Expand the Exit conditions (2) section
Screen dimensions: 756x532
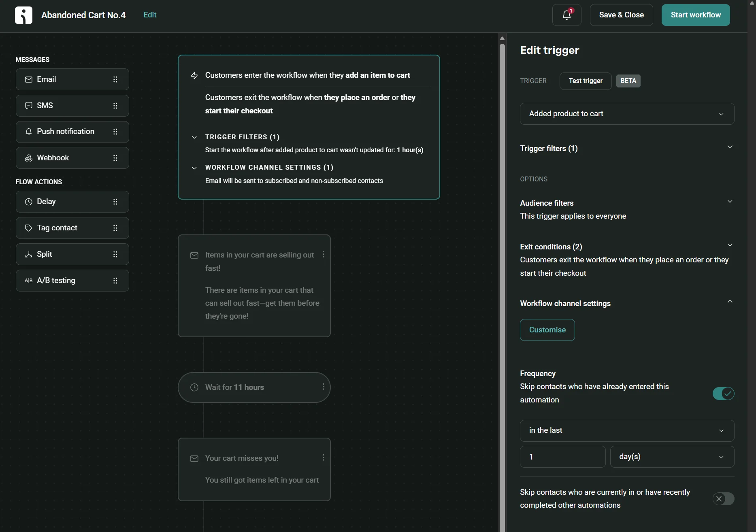tap(730, 245)
